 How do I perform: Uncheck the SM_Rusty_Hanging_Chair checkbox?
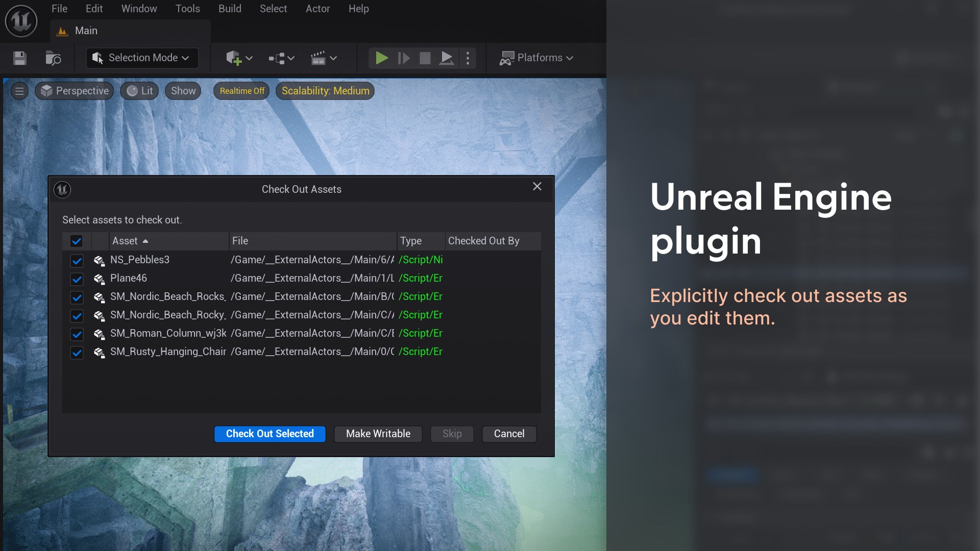click(x=77, y=353)
